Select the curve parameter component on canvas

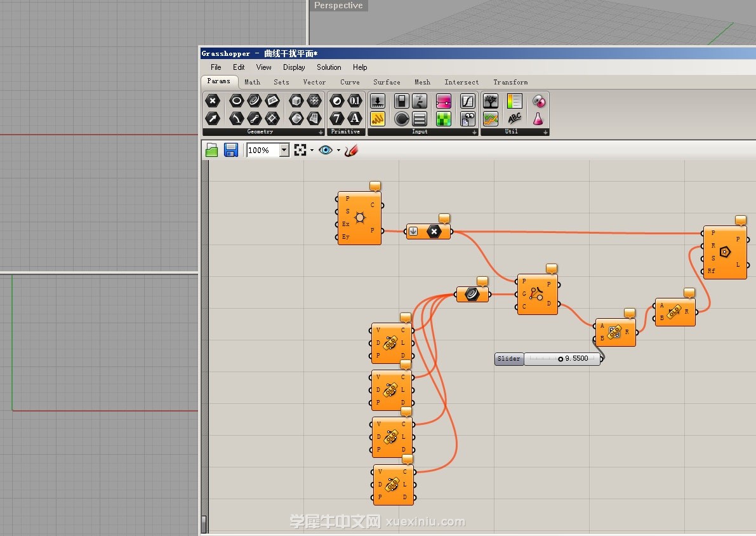472,294
